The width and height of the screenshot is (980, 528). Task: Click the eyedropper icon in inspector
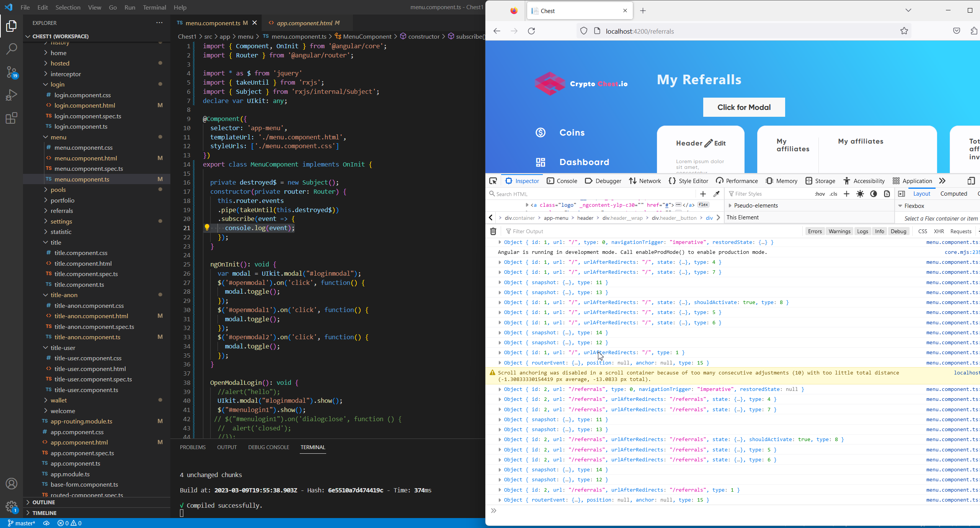coord(716,194)
